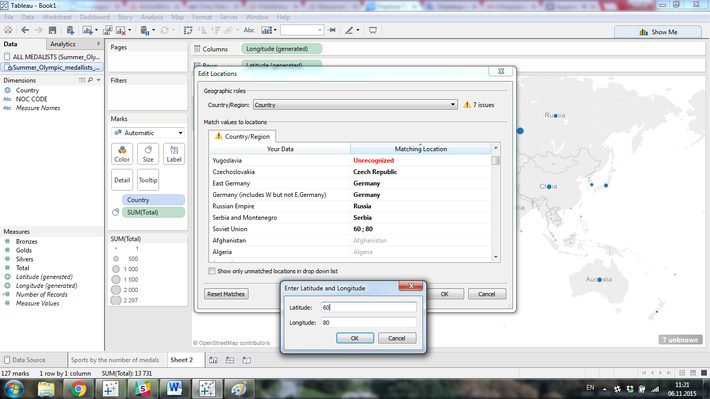
Task: Click the Highlight pen icon
Action: [349, 30]
